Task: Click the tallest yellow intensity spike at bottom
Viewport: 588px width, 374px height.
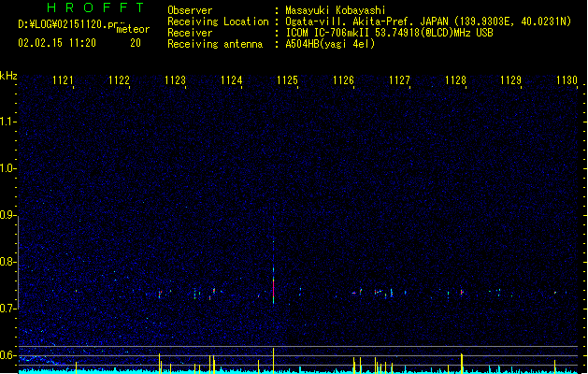Action: tap(273, 360)
